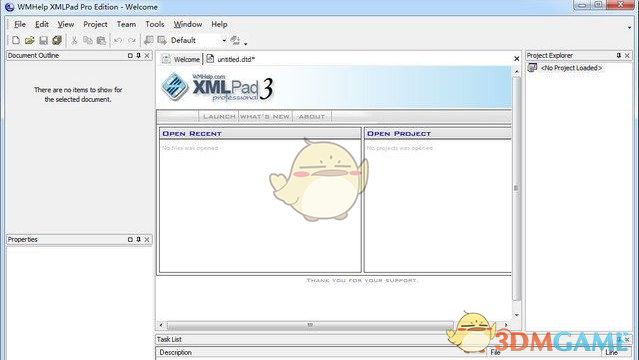This screenshot has width=639, height=360.
Task: Click the Description column header in Task List
Action: click(x=321, y=352)
